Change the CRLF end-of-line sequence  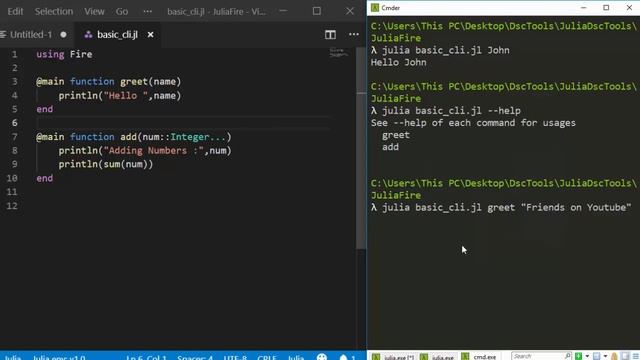267,357
